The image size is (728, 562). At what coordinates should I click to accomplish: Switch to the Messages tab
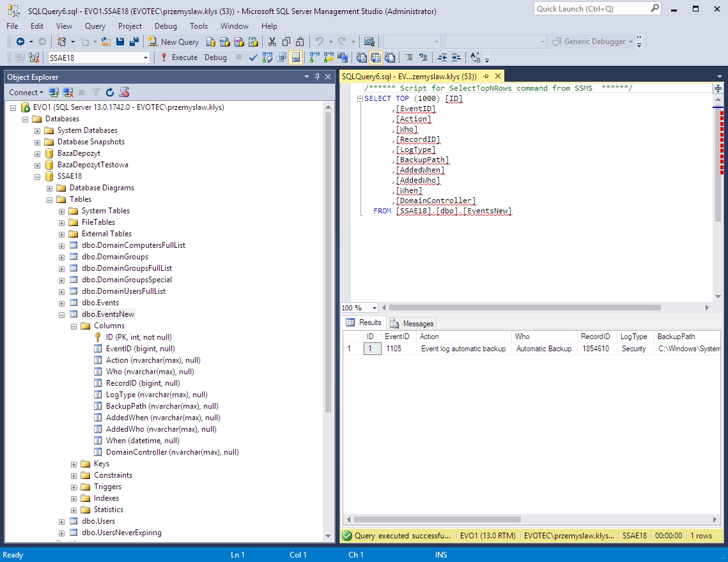point(412,323)
